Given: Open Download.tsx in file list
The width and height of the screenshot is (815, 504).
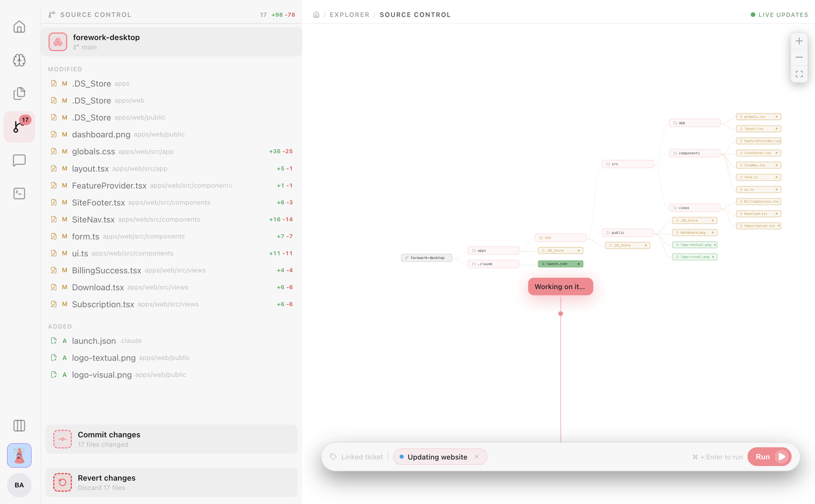Looking at the screenshot, I should (171, 287).
